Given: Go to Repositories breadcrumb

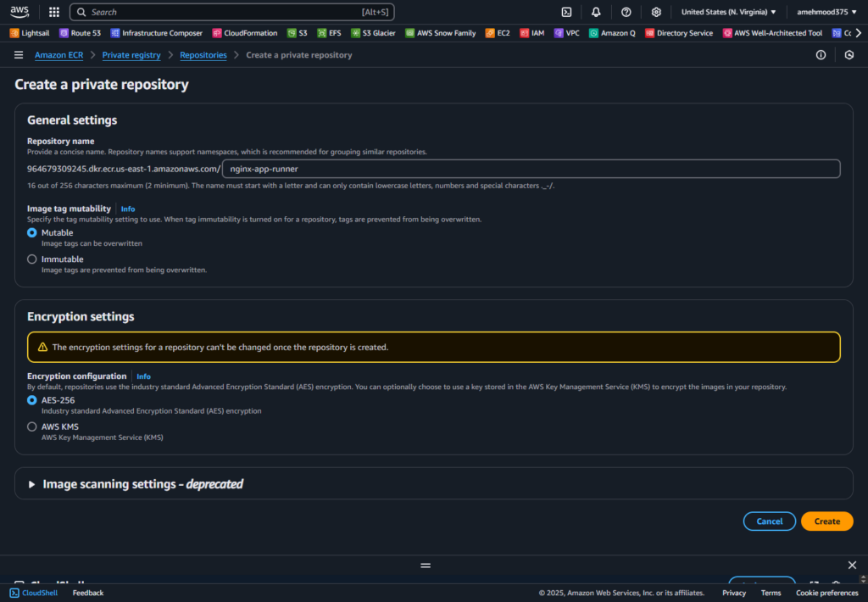Looking at the screenshot, I should click(203, 55).
